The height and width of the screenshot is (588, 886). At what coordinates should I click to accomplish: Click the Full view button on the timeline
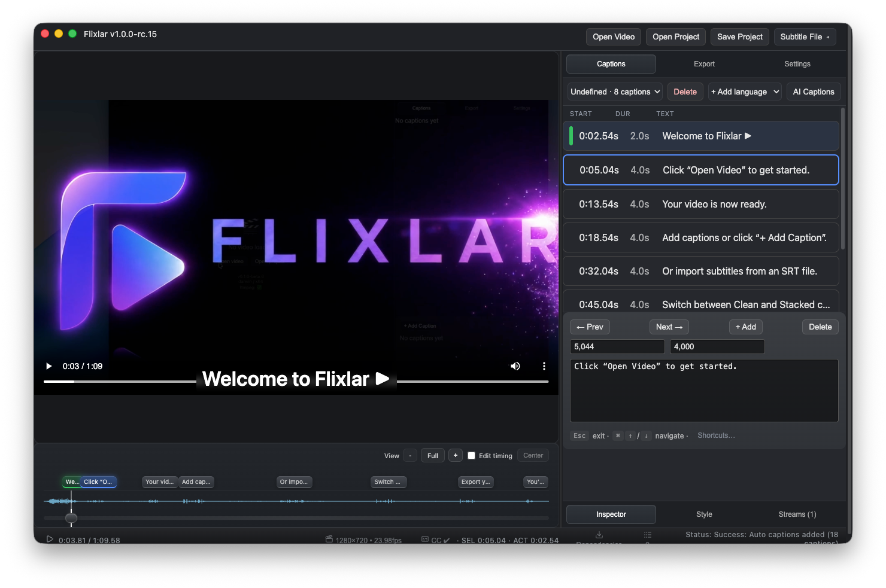click(x=433, y=456)
